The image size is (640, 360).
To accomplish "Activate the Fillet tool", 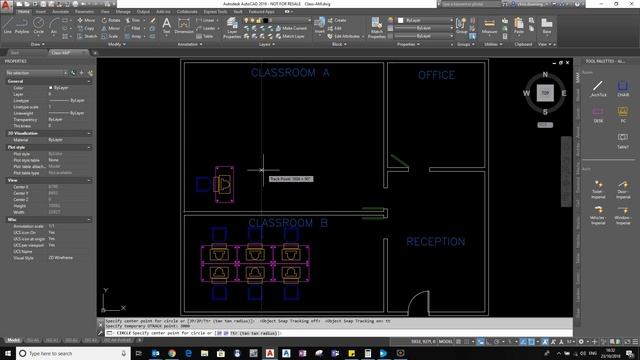I will 133,28.
